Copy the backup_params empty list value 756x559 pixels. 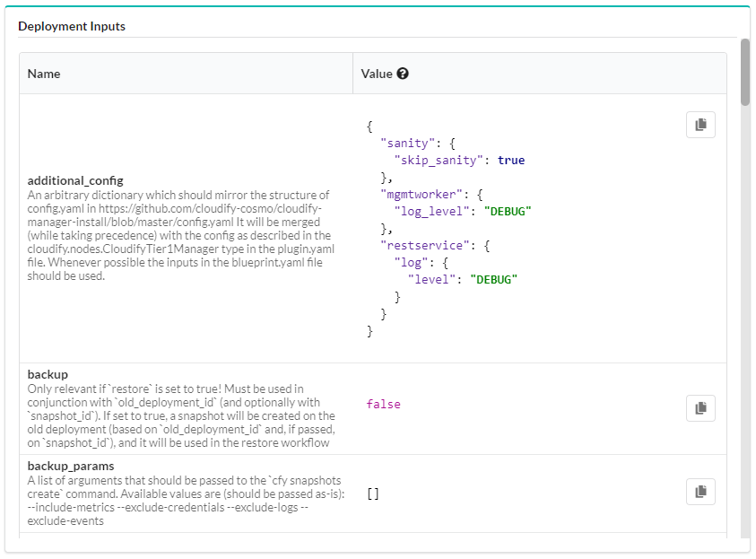pyautogui.click(x=700, y=492)
